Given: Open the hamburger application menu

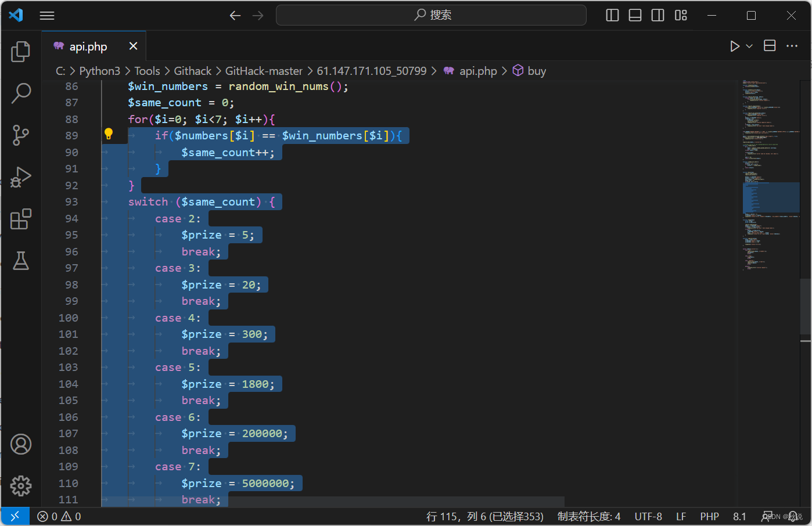Looking at the screenshot, I should [47, 16].
